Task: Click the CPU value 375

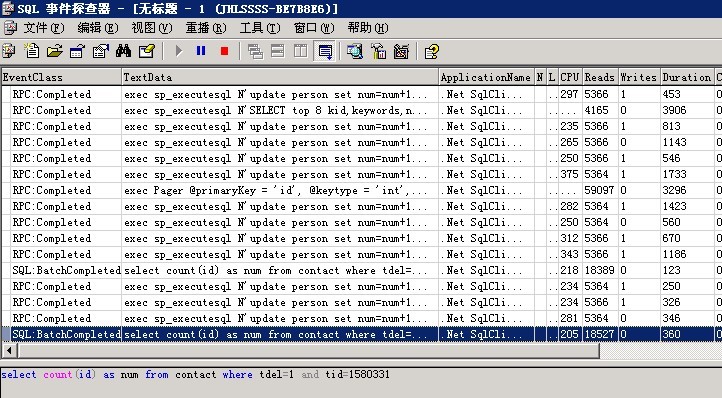Action: tap(569, 174)
